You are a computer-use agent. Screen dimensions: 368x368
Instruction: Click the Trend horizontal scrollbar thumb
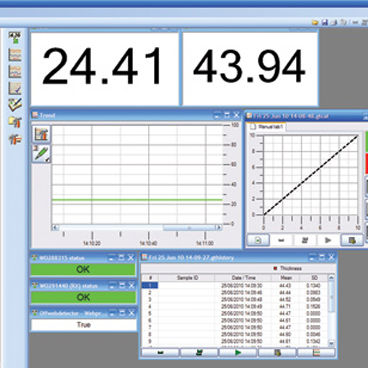(189, 228)
